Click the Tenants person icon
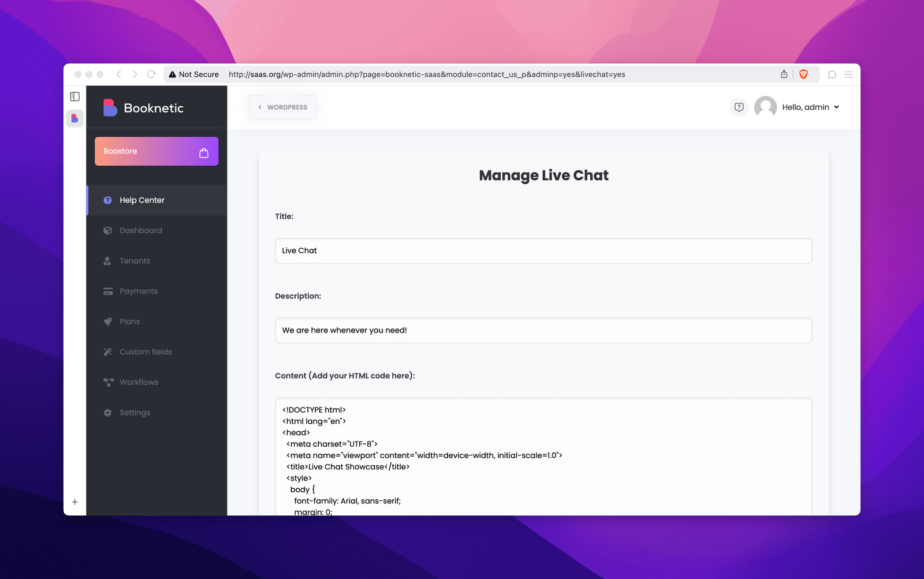This screenshot has height=579, width=924. (x=107, y=261)
